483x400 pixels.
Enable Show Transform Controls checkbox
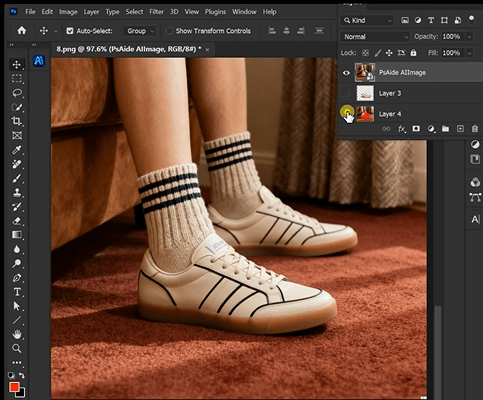coord(169,31)
